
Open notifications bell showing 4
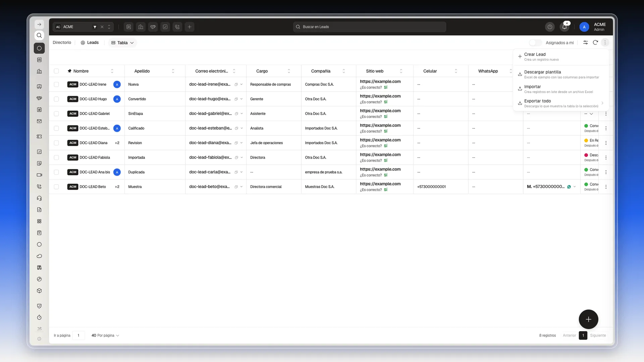565,27
